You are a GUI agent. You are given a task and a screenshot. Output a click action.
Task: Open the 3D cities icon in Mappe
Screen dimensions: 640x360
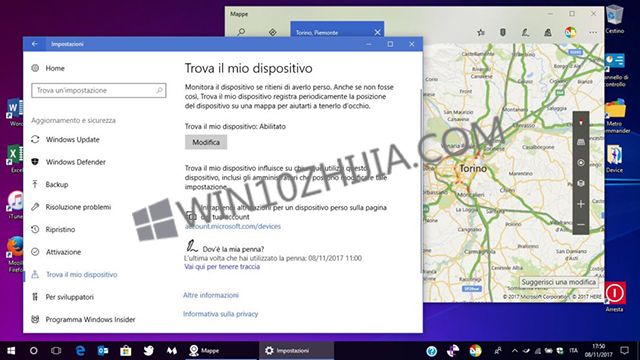548,32
